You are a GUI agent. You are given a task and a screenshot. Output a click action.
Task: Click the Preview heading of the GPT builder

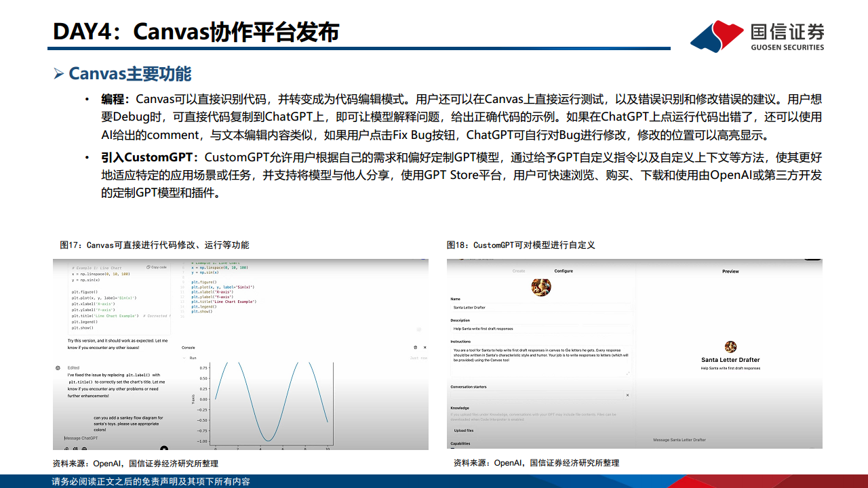coord(730,271)
